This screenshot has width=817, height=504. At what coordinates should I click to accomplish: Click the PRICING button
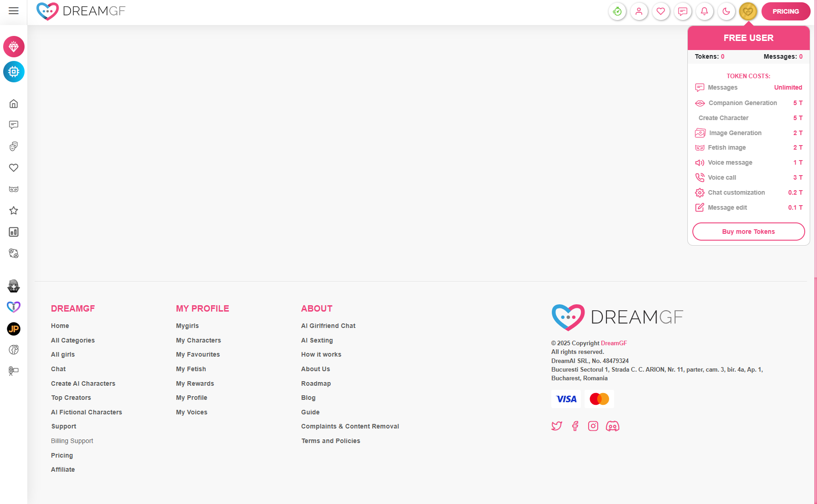coord(785,11)
